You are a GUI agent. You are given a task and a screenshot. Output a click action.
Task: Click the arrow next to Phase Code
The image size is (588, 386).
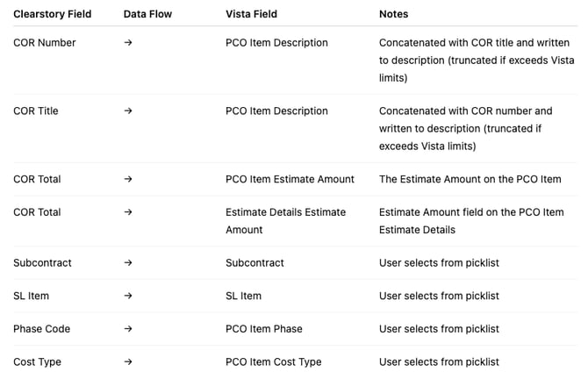tap(128, 329)
